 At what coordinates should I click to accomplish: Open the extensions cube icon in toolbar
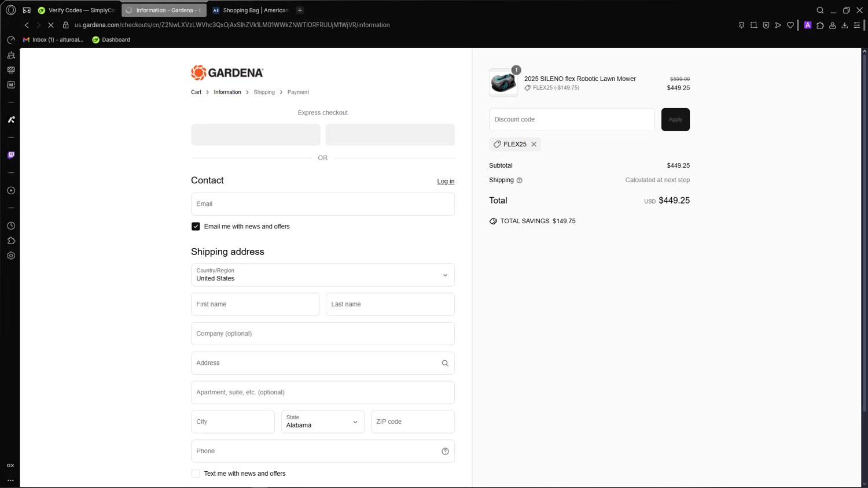tap(820, 25)
